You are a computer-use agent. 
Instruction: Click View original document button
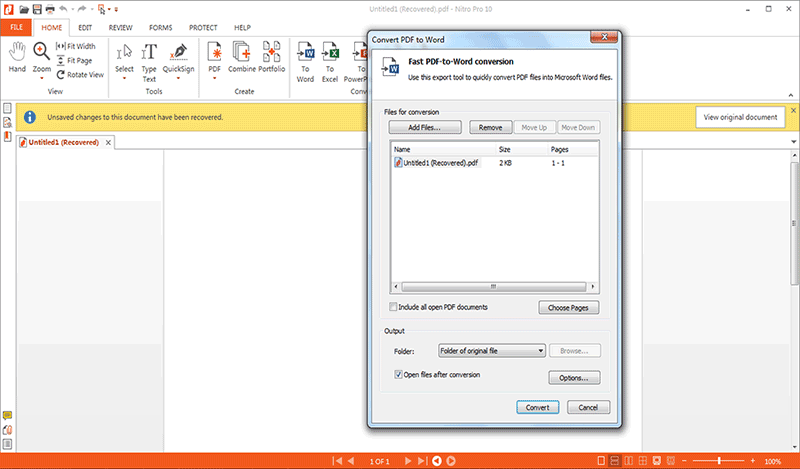[x=740, y=117]
